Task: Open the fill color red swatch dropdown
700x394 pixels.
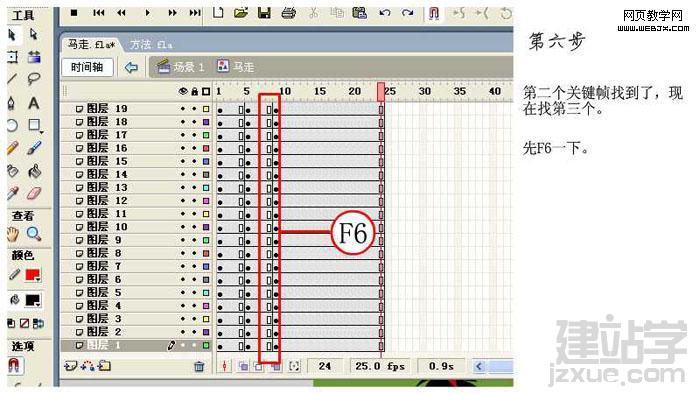Action: click(33, 275)
